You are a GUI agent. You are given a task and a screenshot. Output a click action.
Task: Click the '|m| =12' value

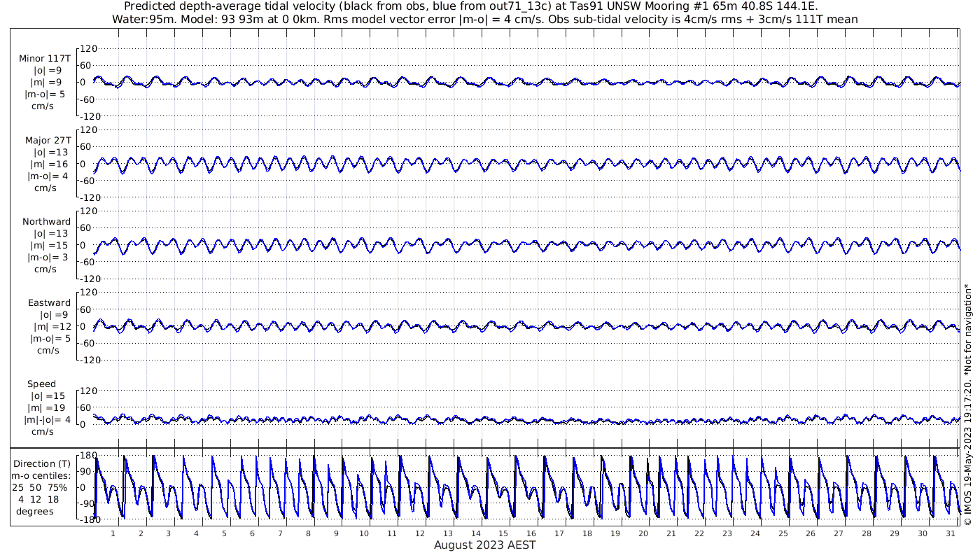tap(50, 327)
